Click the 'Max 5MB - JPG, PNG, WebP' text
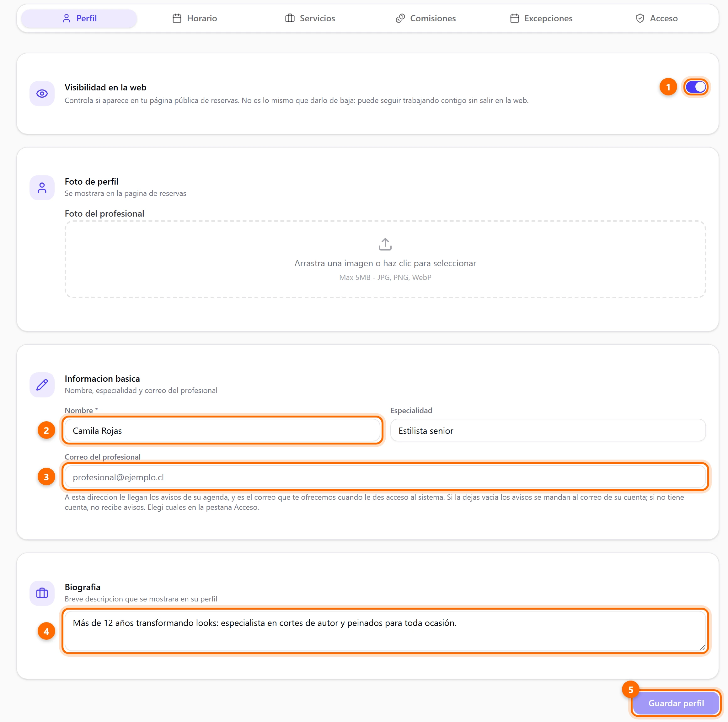Viewport: 728px width, 722px height. (x=385, y=277)
